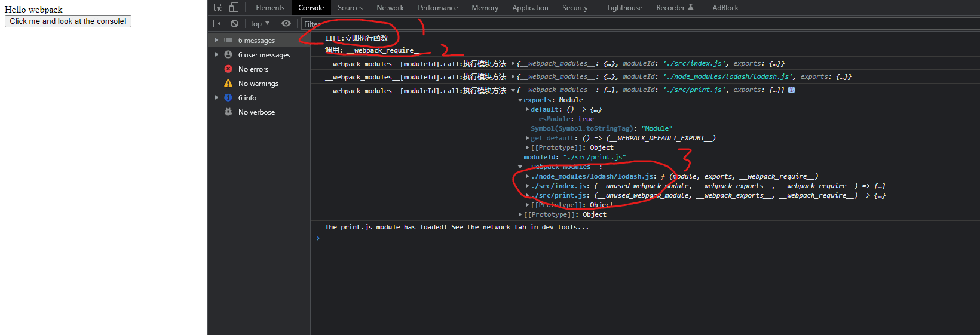Viewport: 980px width, 335px height.
Task: Open the Sources tab
Action: [x=350, y=8]
